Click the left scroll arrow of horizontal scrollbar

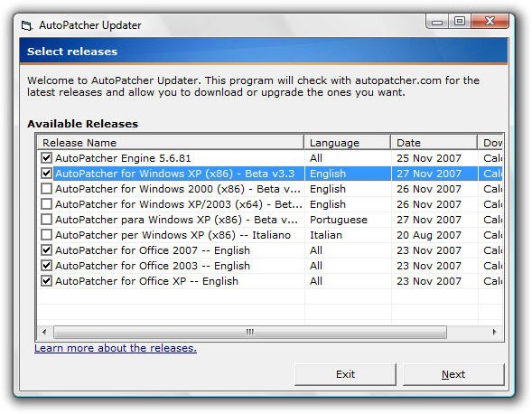point(44,332)
